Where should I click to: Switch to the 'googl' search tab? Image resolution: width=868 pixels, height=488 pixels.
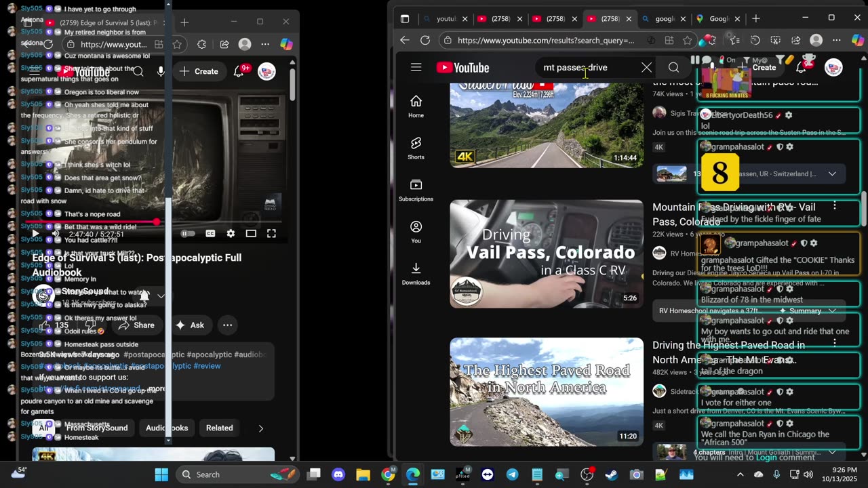pyautogui.click(x=663, y=19)
